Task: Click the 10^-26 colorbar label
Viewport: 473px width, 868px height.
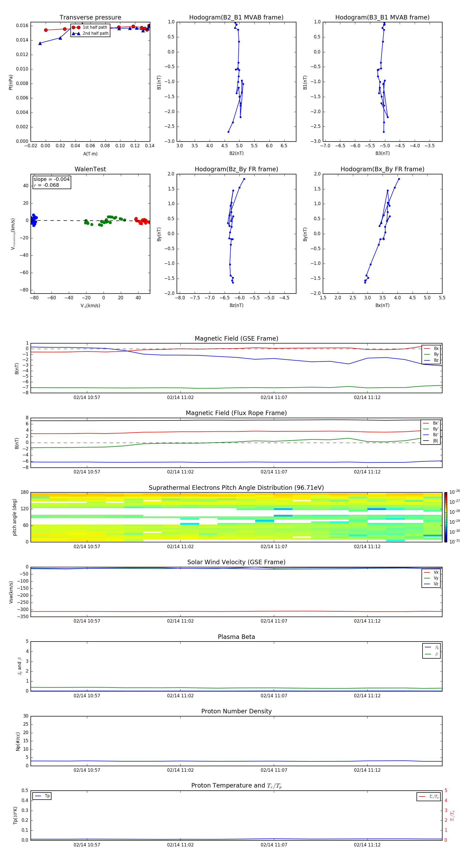Action: point(455,492)
